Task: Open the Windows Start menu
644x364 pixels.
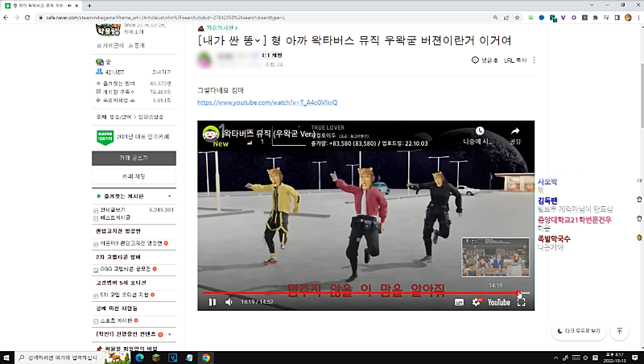Action: click(x=6, y=358)
